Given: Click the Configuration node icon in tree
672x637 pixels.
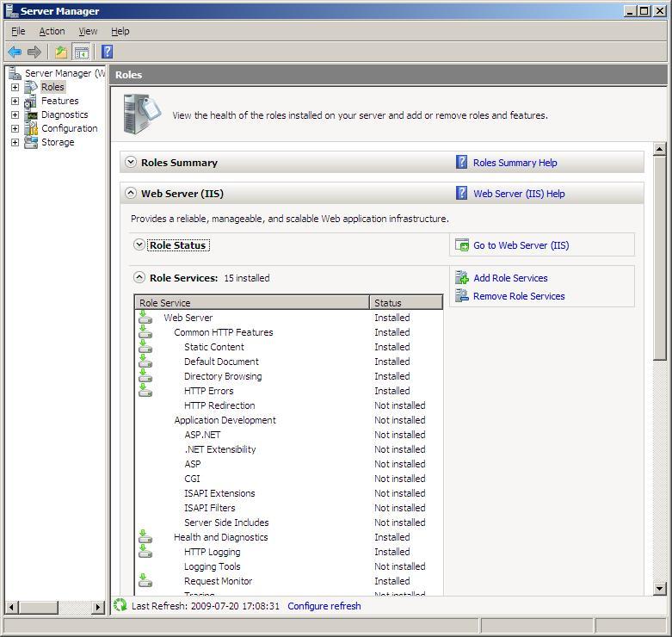Looking at the screenshot, I should tap(31, 128).
